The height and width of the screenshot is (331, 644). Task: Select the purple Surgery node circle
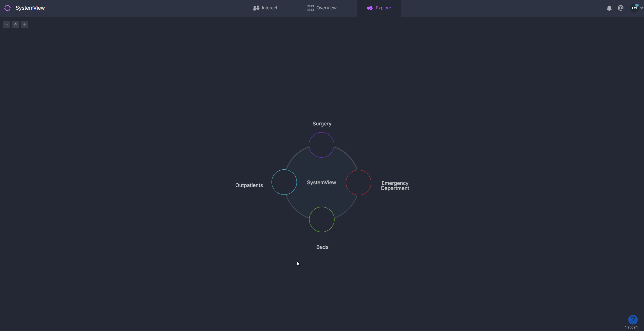pyautogui.click(x=321, y=145)
